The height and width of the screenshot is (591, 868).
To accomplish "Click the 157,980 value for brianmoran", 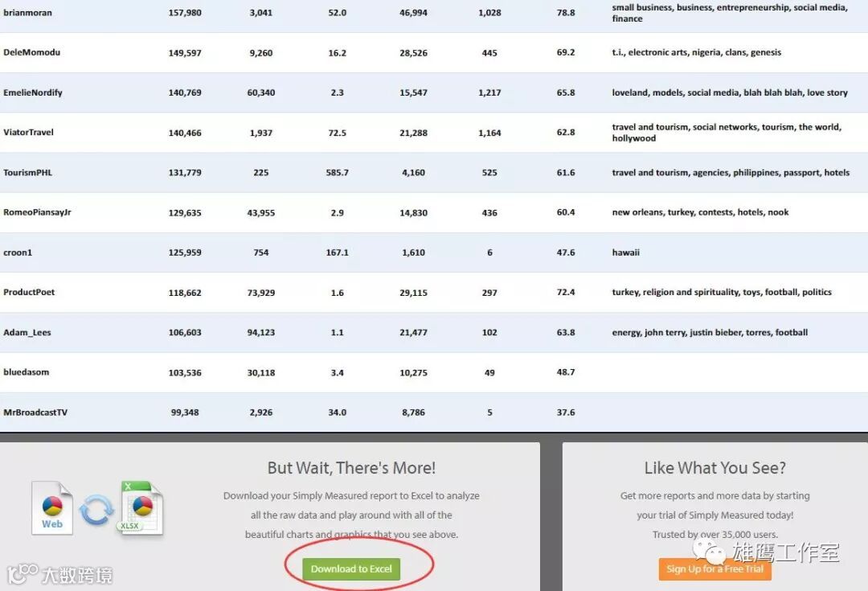I will click(185, 12).
